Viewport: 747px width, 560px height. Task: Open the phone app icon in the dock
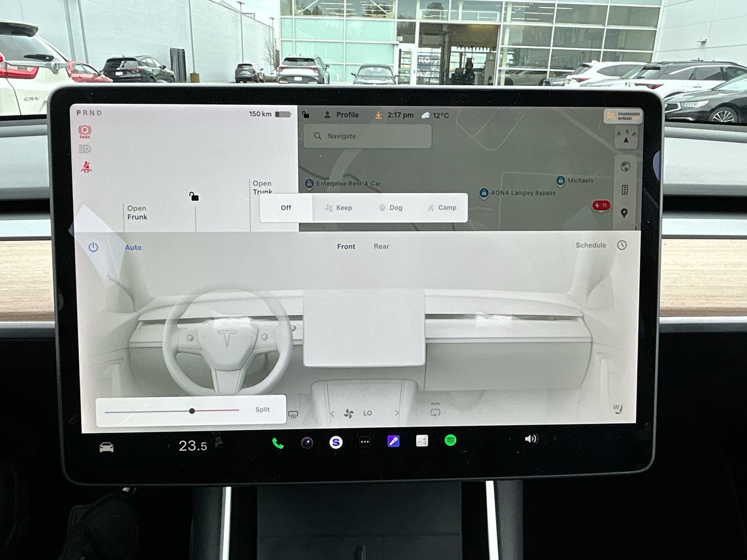coord(277,443)
